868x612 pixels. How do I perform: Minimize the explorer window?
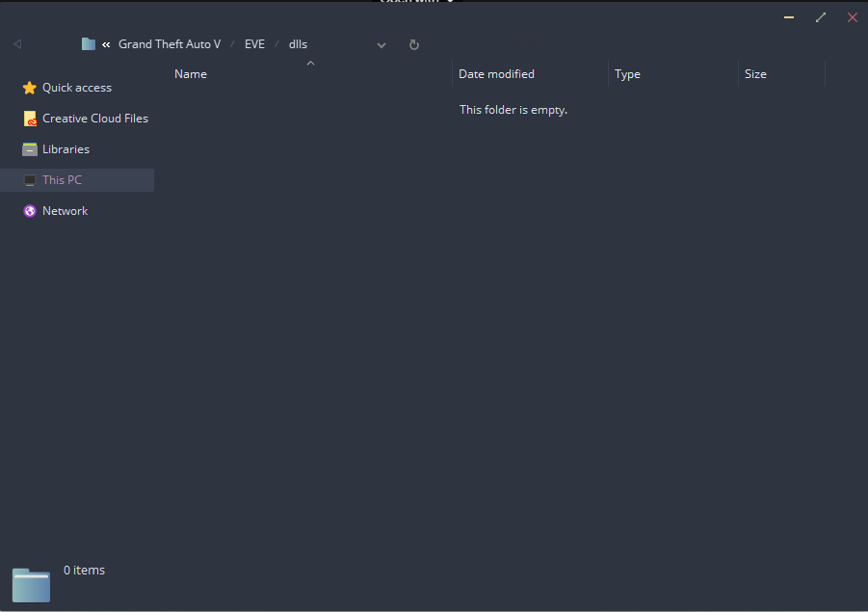tap(789, 17)
